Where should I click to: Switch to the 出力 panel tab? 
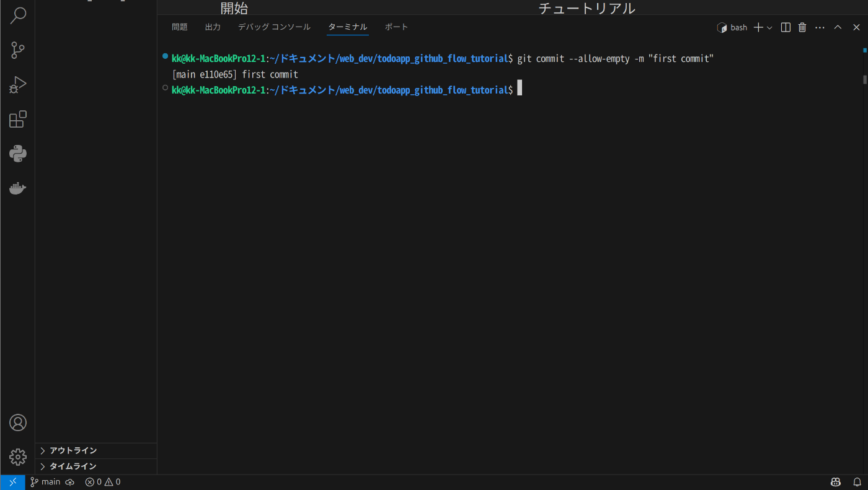pos(213,27)
